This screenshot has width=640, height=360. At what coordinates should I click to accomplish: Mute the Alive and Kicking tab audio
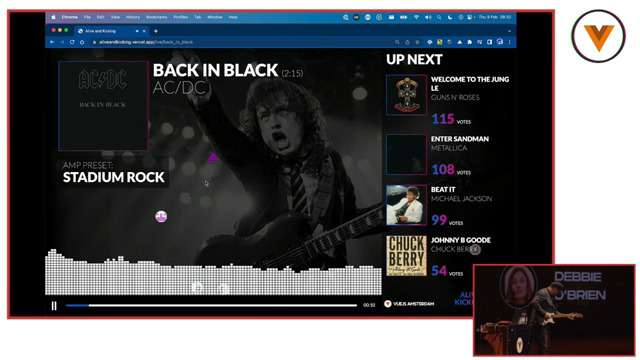point(137,31)
